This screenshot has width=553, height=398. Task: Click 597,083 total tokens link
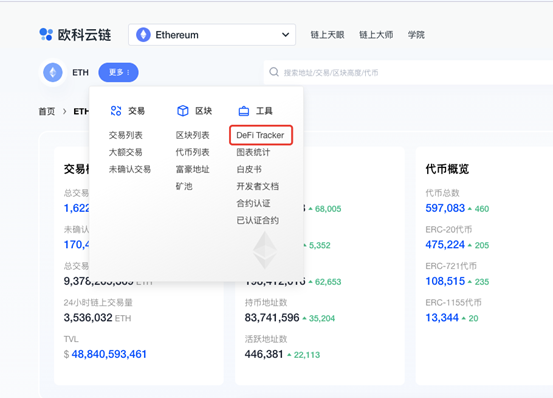click(x=445, y=208)
